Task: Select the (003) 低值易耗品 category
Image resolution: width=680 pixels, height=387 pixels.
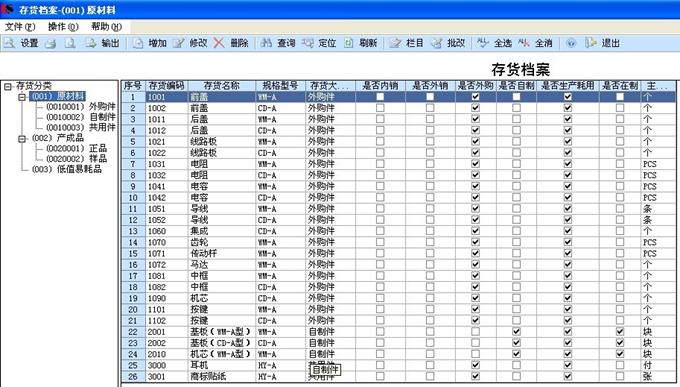Action: coord(67,169)
